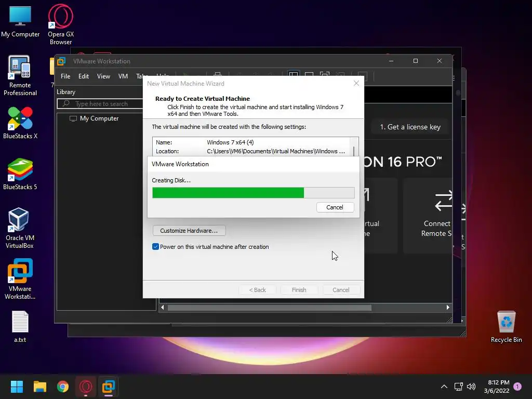Click the Get a license key step

410,127
